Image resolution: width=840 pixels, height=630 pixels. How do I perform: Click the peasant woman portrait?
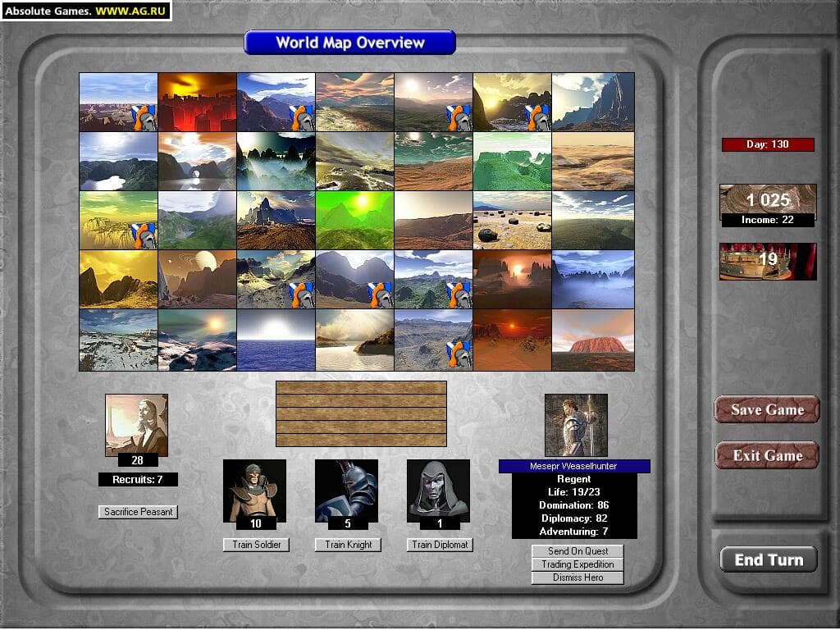tap(136, 422)
